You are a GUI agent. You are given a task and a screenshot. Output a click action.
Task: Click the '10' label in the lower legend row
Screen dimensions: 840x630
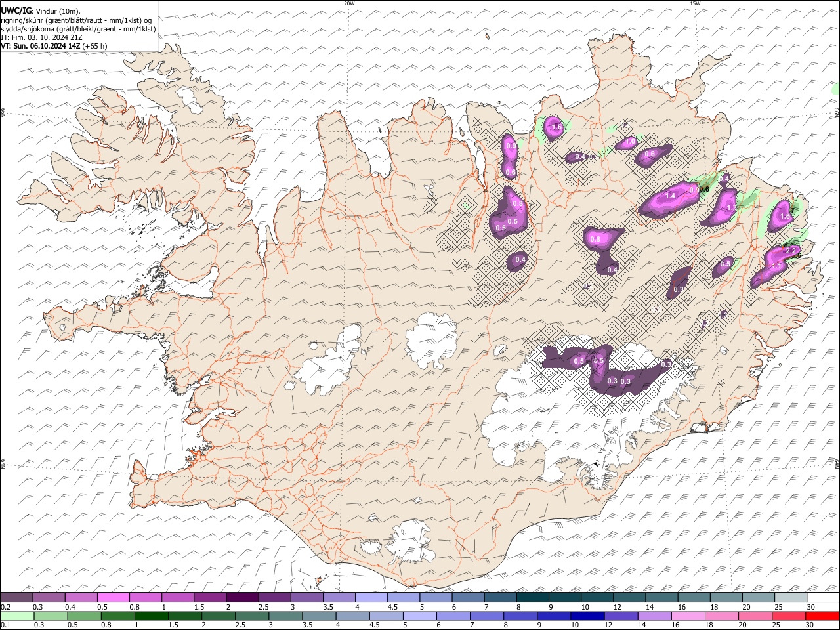[574, 625]
